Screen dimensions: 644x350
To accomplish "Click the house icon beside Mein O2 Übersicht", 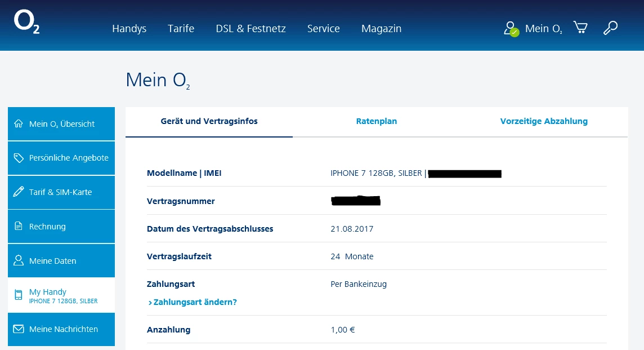I will coord(19,123).
